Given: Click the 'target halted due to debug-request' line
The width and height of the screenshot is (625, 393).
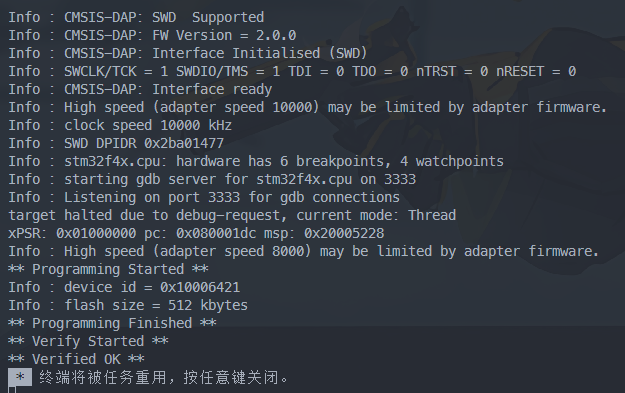Looking at the screenshot, I should (232, 215).
